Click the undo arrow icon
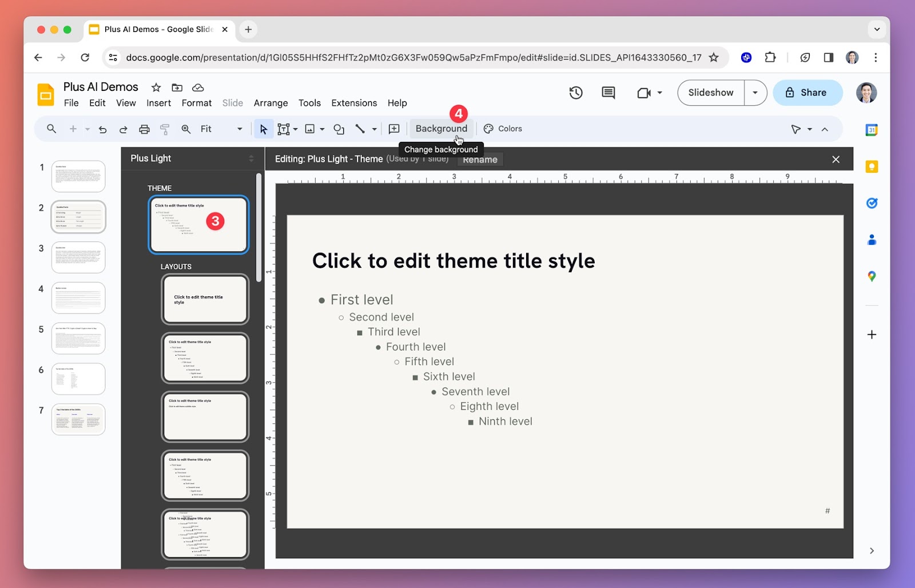 click(x=103, y=129)
